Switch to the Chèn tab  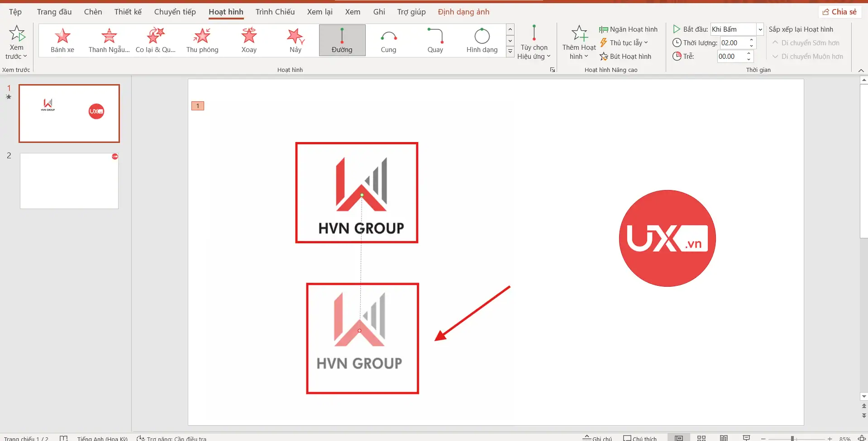coord(93,12)
